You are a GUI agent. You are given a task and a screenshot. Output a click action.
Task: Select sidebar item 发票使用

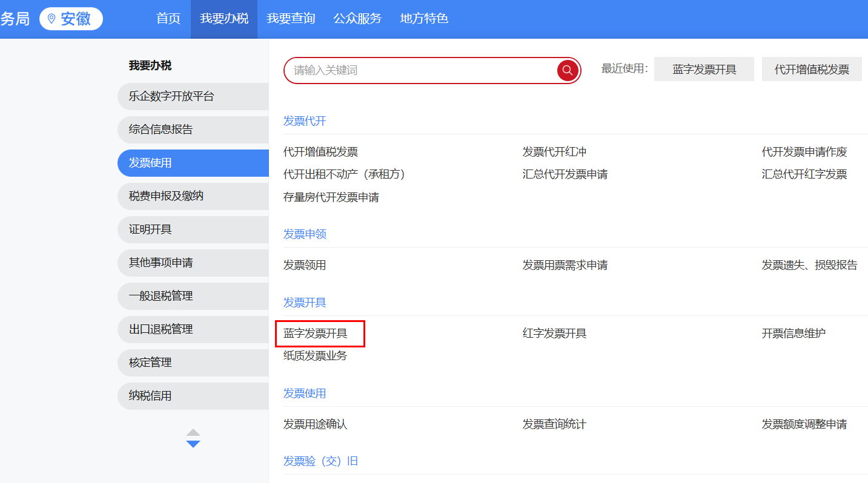(x=193, y=163)
